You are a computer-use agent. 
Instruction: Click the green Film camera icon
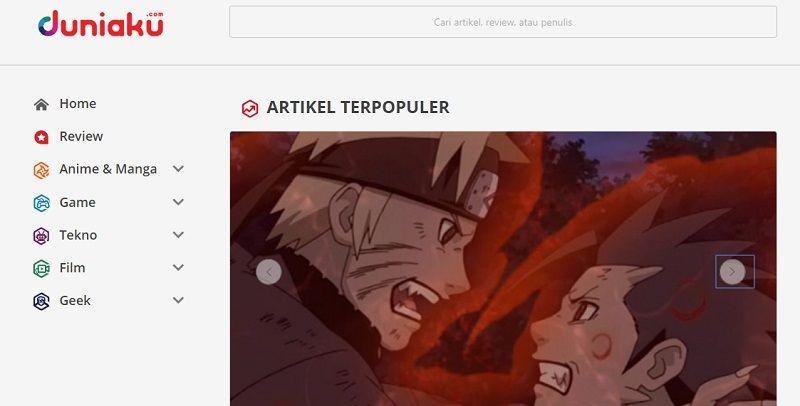point(41,268)
